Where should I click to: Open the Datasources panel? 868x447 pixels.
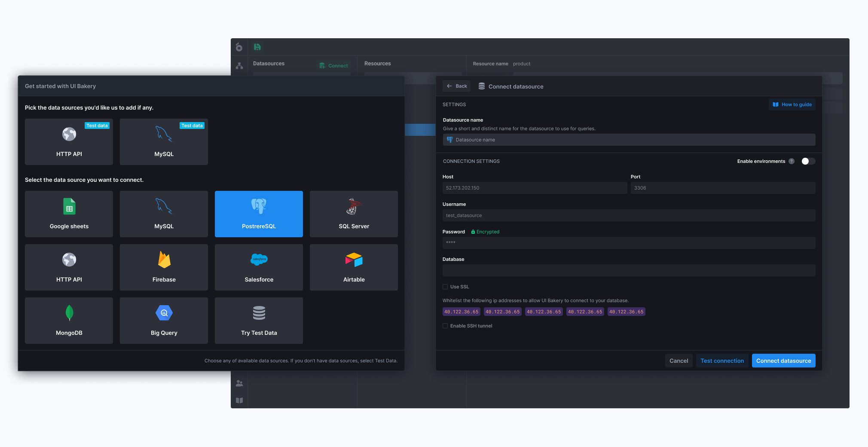pos(269,63)
